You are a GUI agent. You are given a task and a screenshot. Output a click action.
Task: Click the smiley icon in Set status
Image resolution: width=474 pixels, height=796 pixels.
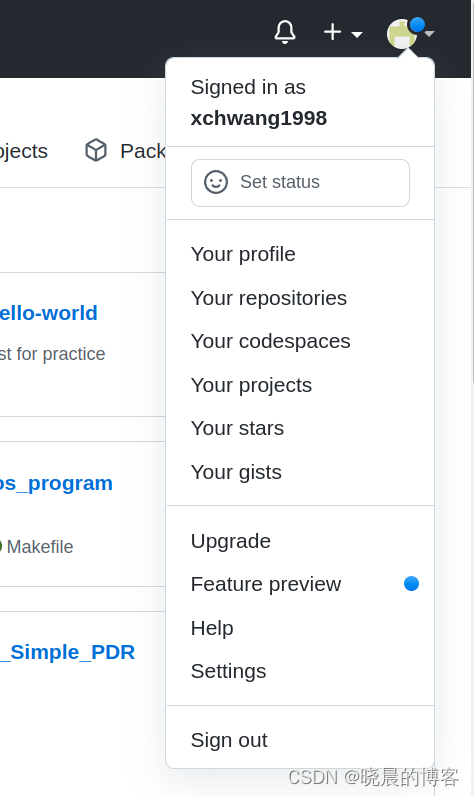(216, 182)
